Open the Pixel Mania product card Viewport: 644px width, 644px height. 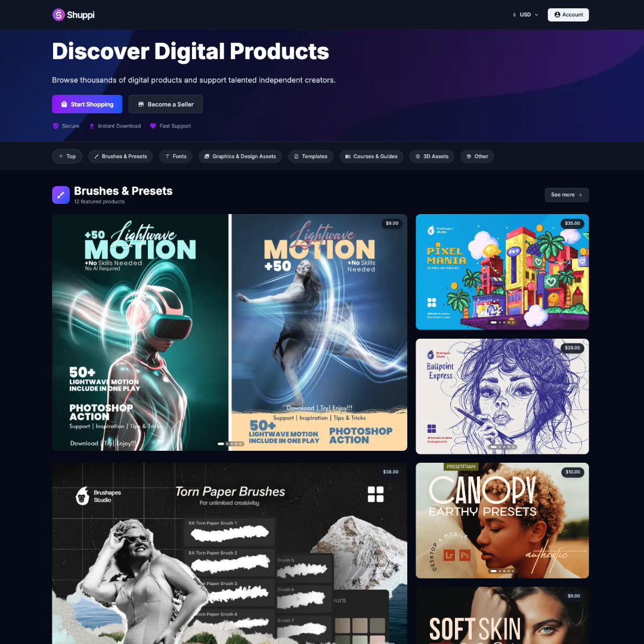tap(502, 272)
